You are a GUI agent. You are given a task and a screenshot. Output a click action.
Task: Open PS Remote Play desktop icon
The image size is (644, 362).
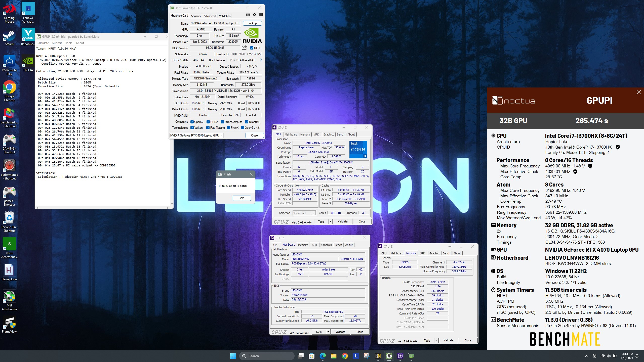pos(9,65)
